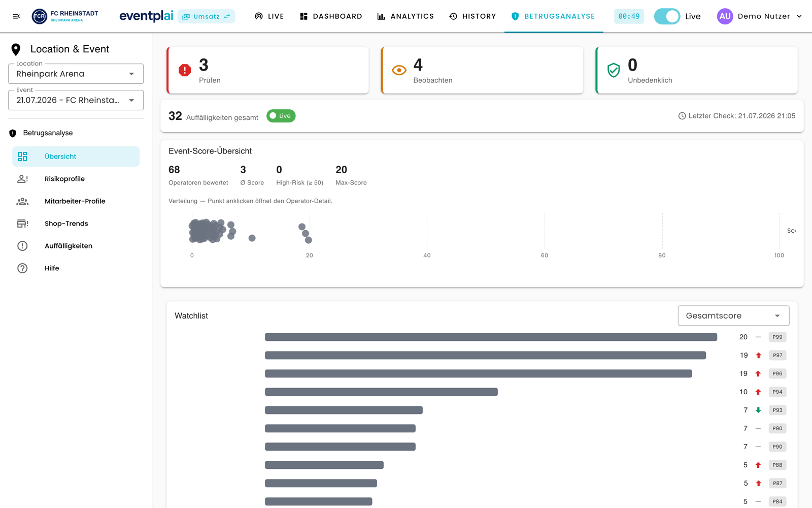Switch to the Analytics tab
812x508 pixels.
pos(405,16)
